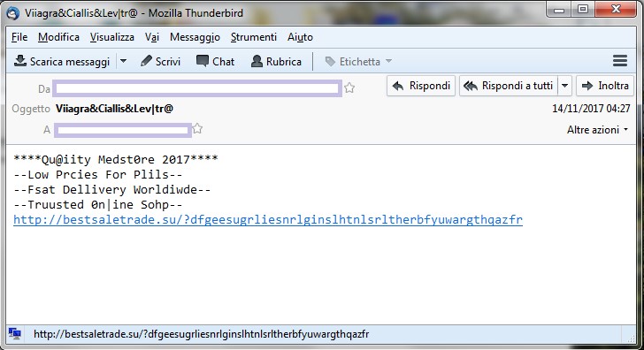Image resolution: width=644 pixels, height=350 pixels.
Task: Reply with the Rispondi button
Action: [421, 86]
